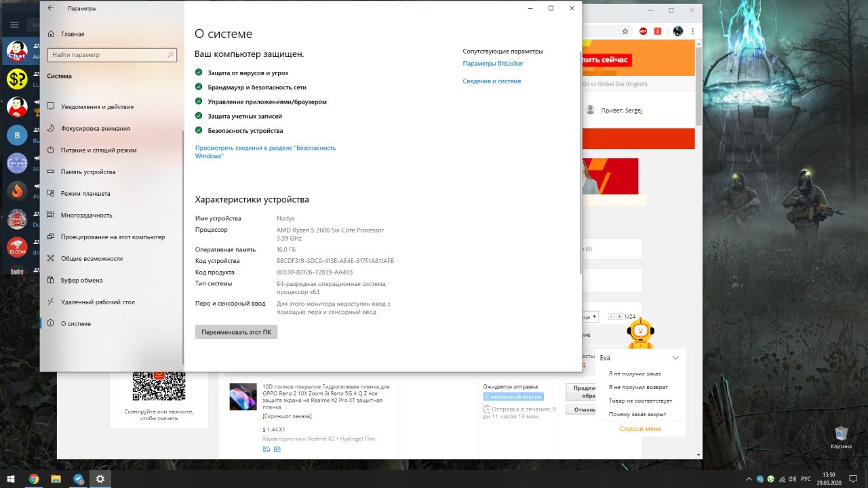Open File Explorer from taskbar

pos(56,479)
